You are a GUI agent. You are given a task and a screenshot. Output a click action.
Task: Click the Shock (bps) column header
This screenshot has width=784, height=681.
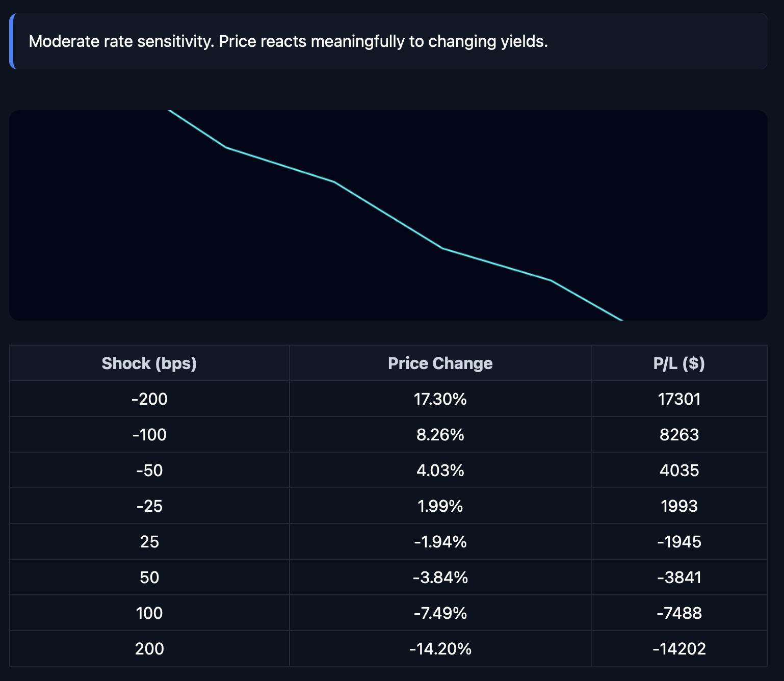(x=149, y=363)
